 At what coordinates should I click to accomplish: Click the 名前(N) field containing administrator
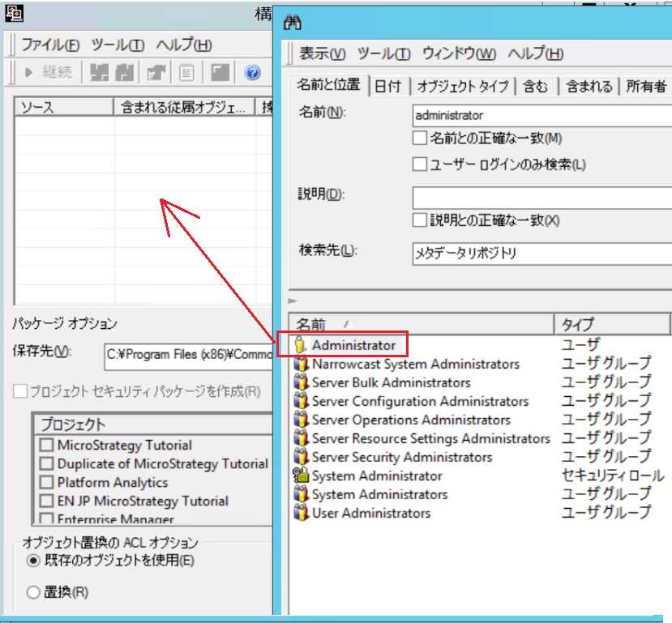pos(541,115)
